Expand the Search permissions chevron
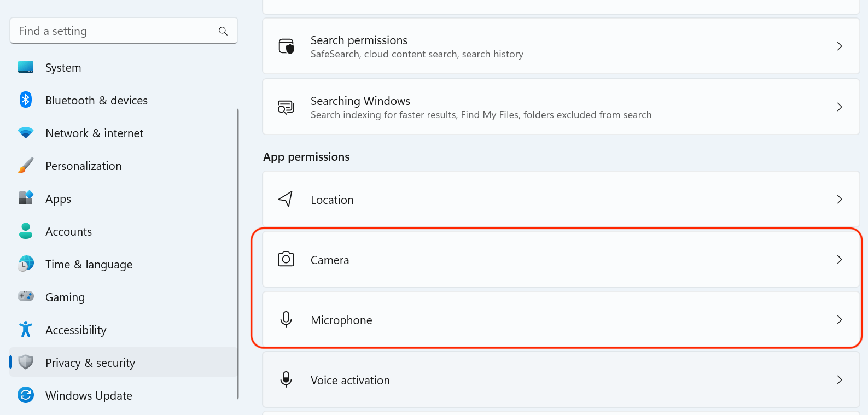The image size is (868, 415). (x=840, y=46)
